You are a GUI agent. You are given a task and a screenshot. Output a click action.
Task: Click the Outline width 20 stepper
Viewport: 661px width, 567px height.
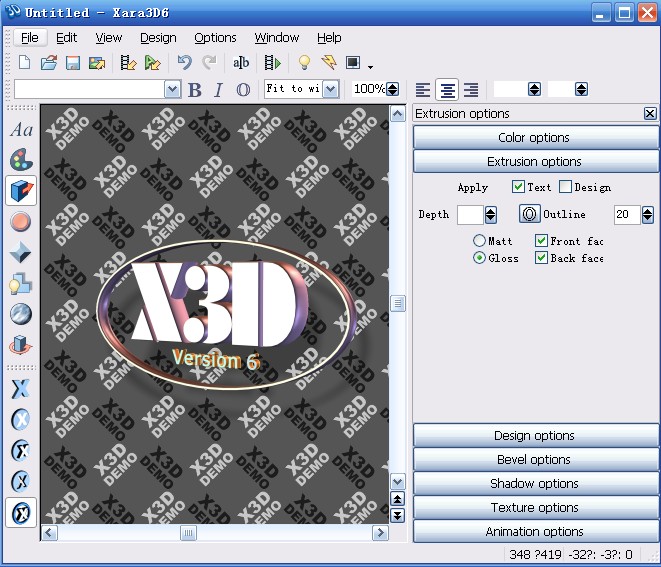point(648,215)
